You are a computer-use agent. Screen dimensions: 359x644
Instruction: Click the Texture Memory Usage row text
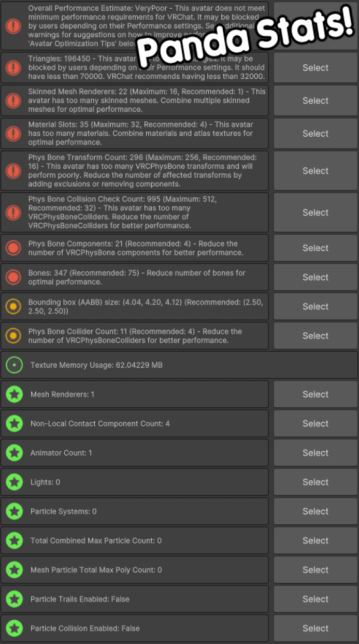pos(96,365)
